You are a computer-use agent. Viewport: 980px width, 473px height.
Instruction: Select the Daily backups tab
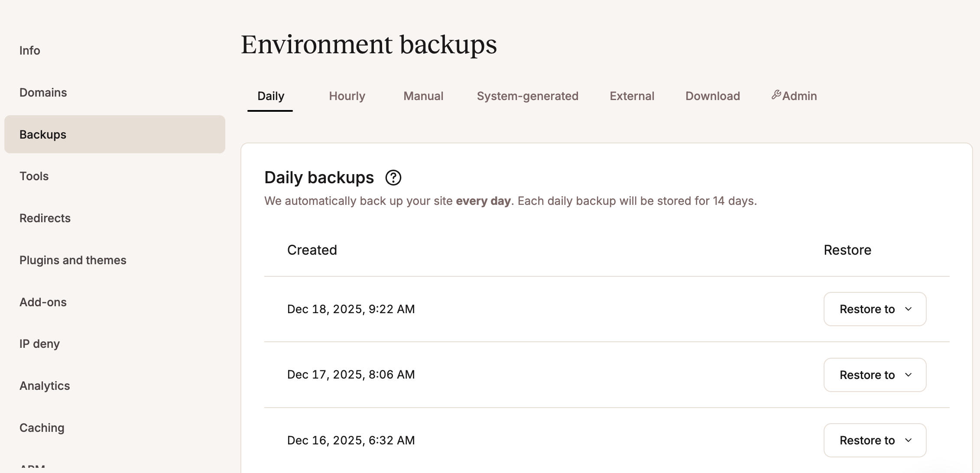(x=270, y=96)
